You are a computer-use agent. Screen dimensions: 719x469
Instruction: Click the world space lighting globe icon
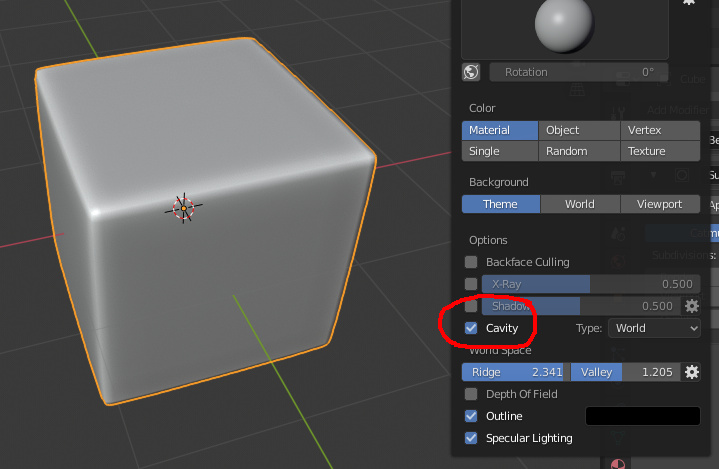click(x=471, y=72)
